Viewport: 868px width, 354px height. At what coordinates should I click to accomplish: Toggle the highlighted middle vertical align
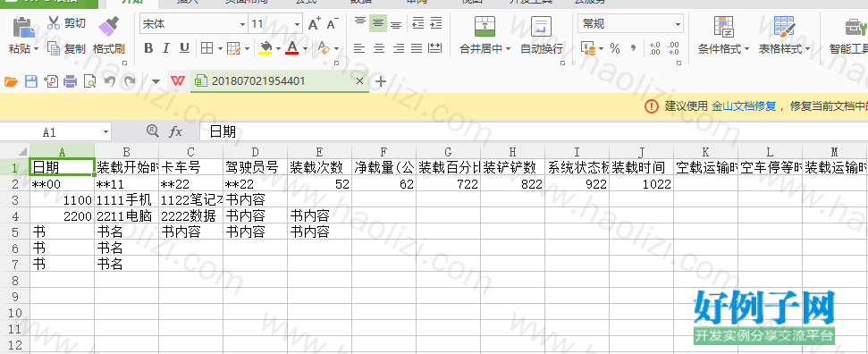click(378, 22)
